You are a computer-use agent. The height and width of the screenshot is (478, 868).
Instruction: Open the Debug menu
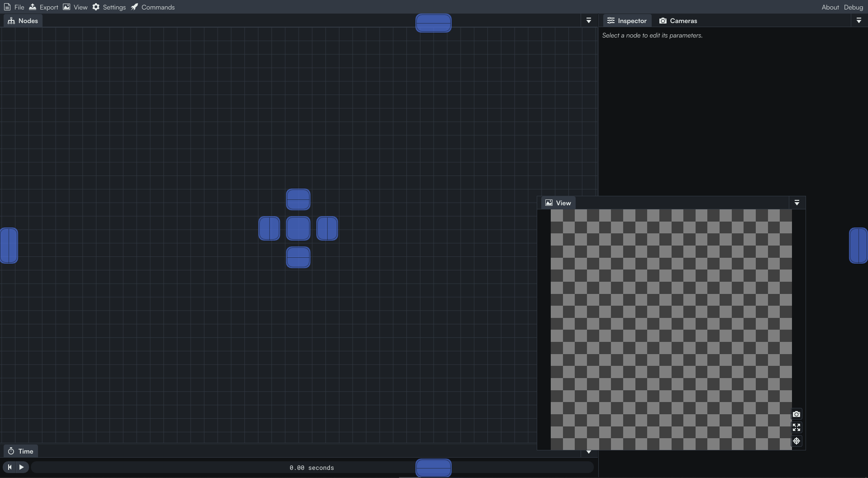point(853,7)
